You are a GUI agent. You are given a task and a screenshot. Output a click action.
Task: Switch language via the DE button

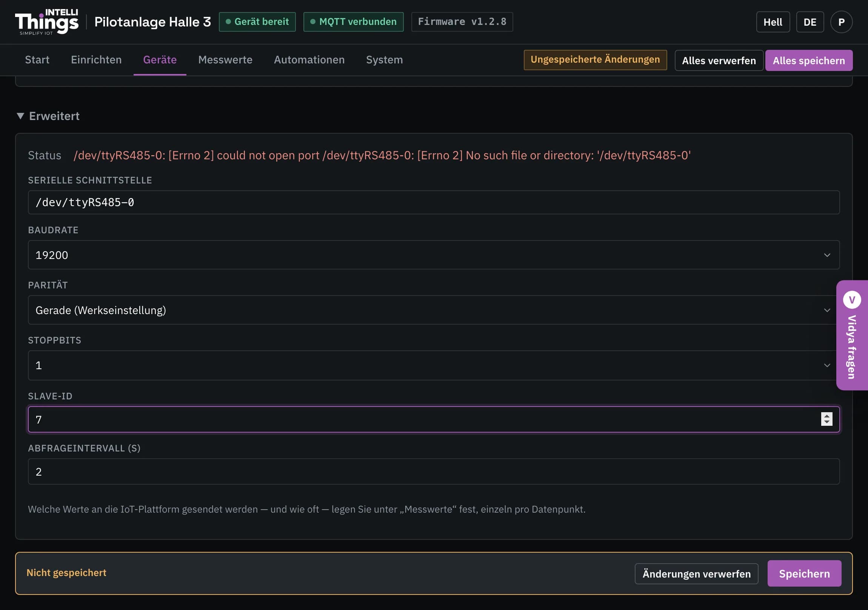(x=810, y=22)
